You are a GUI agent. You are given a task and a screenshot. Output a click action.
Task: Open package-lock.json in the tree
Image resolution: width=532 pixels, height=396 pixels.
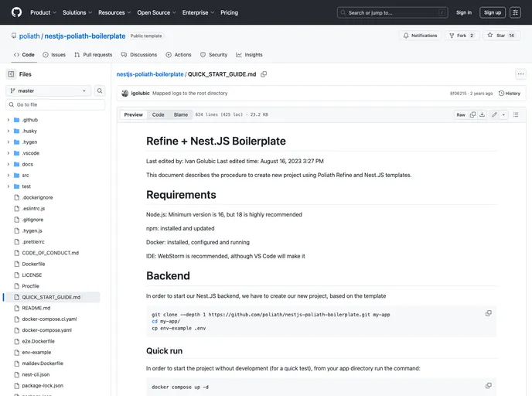[43, 386]
